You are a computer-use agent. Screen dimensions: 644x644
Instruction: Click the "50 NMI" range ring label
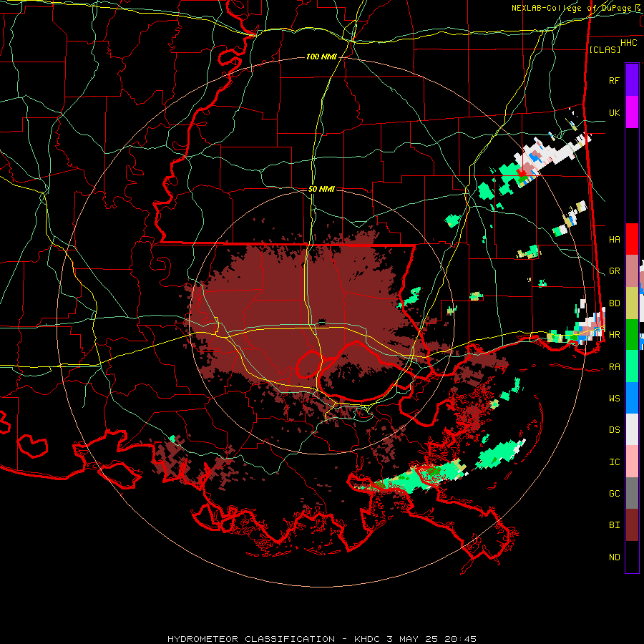[x=321, y=189]
